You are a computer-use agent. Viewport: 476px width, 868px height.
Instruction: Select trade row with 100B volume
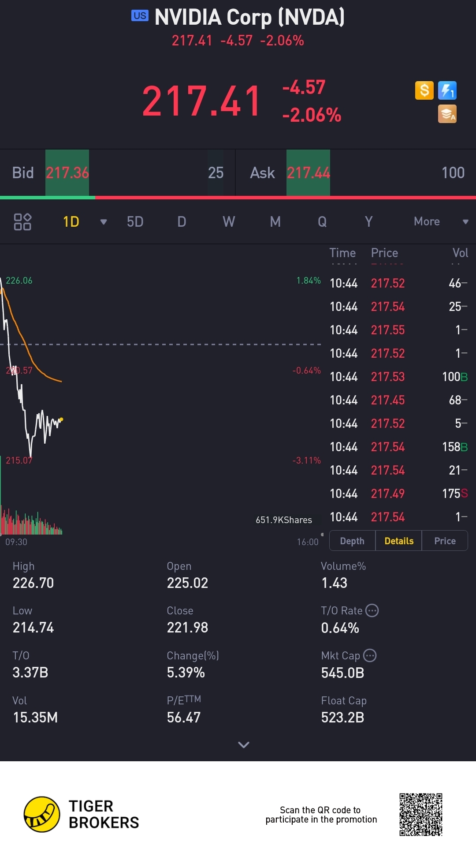click(398, 377)
